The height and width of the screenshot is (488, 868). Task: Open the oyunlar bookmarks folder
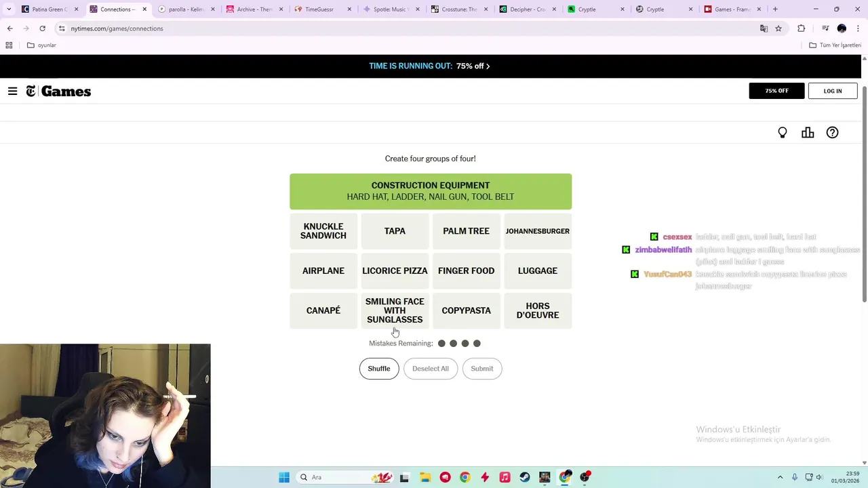[41, 45]
